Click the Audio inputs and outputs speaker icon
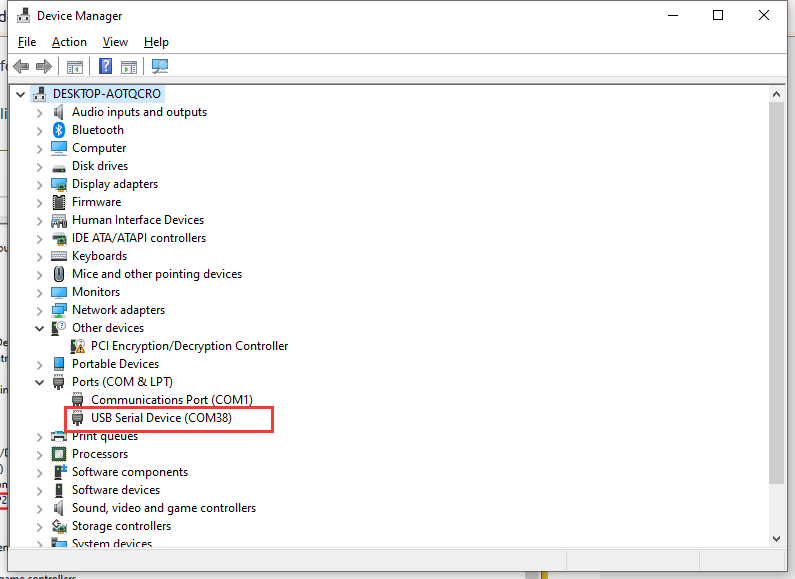Viewport: 795px width, 579px height. [59, 112]
